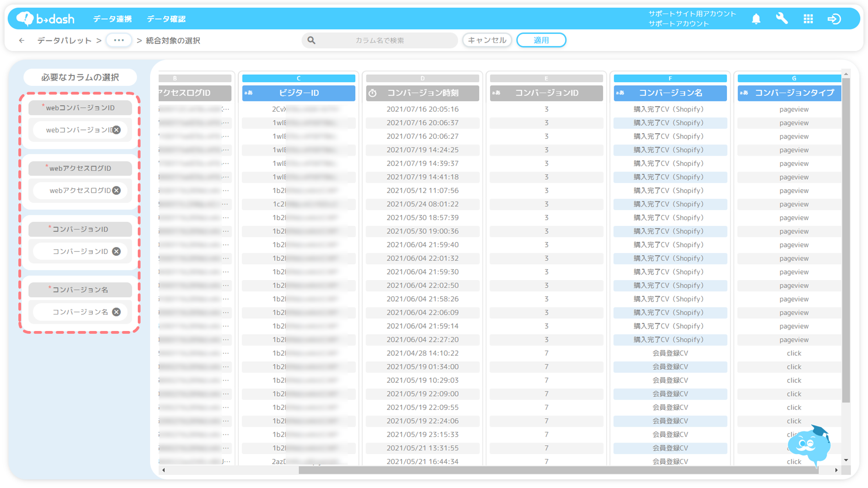Screen dimensions: 868x488
Task: Select the アクセスログID column header
Action: pos(195,93)
